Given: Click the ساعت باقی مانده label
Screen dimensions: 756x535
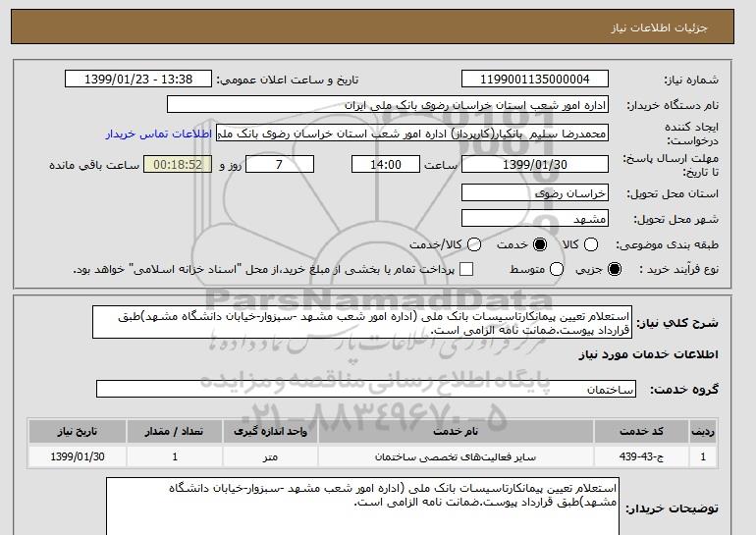Looking at the screenshot, I should click(x=94, y=165).
